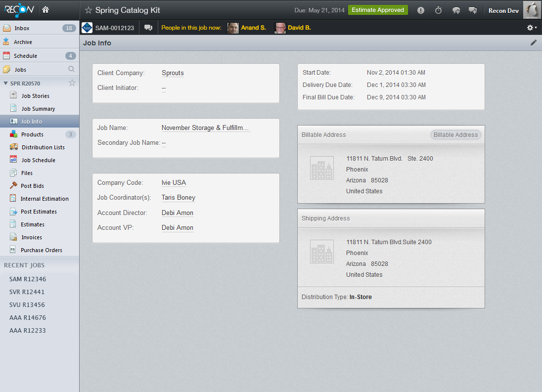Open Estimates in the sidebar
542x392 pixels.
coord(40,224)
